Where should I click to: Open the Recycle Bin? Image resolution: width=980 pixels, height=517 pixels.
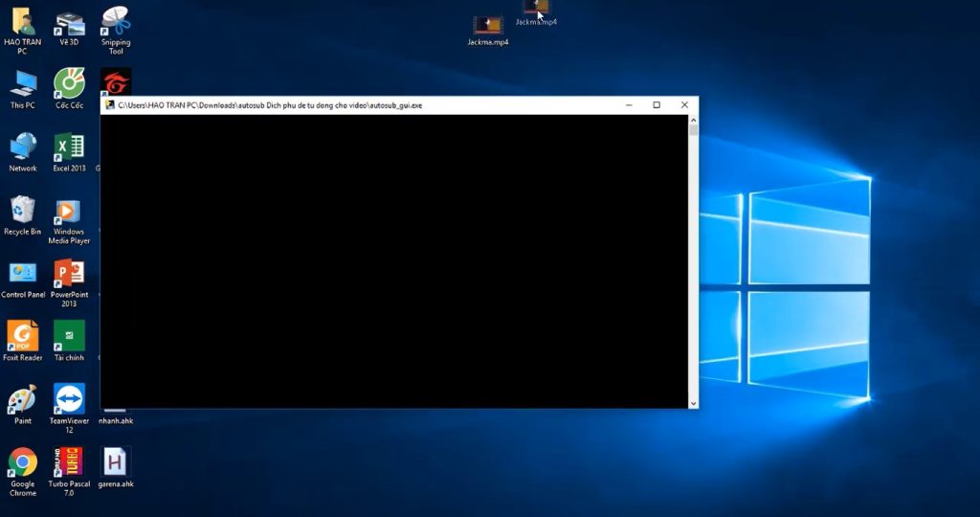[x=23, y=210]
